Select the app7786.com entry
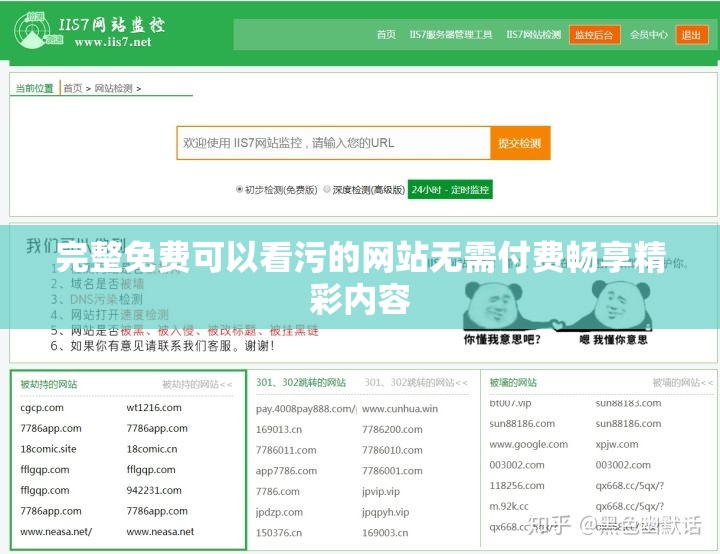Viewport: 720px width, 554px height. pos(286,471)
